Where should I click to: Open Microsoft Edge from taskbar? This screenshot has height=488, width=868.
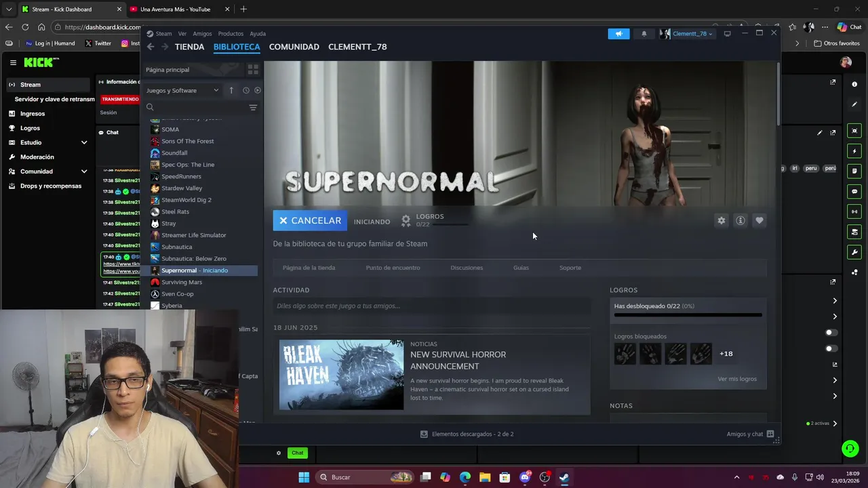click(465, 477)
